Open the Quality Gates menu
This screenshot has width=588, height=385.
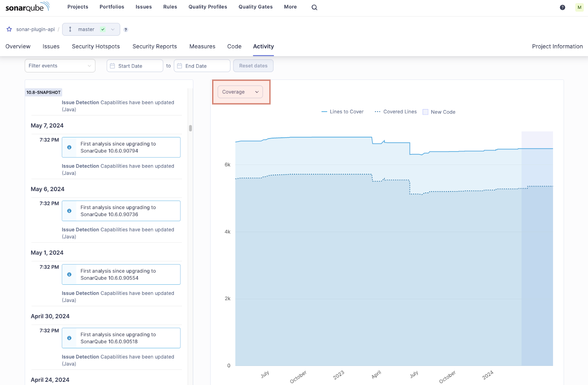tap(255, 7)
